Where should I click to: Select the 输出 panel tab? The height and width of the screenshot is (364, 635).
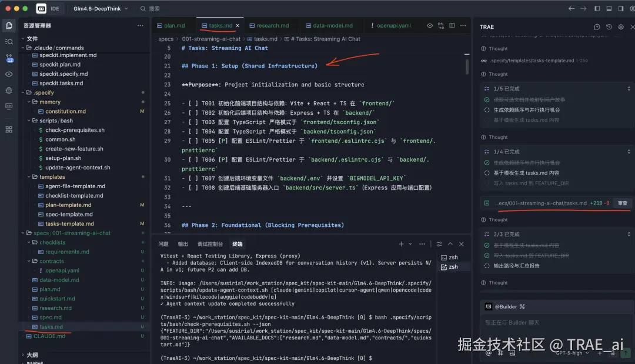point(183,244)
